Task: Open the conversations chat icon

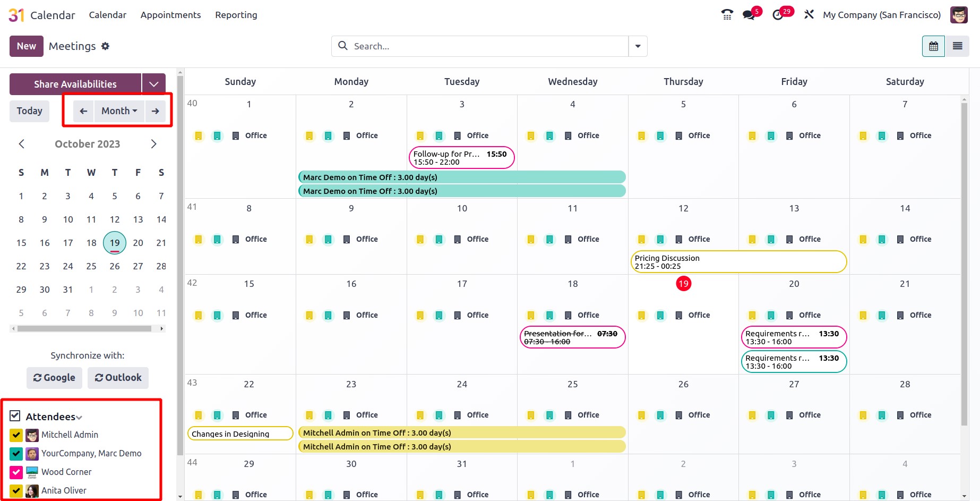Action: (749, 15)
